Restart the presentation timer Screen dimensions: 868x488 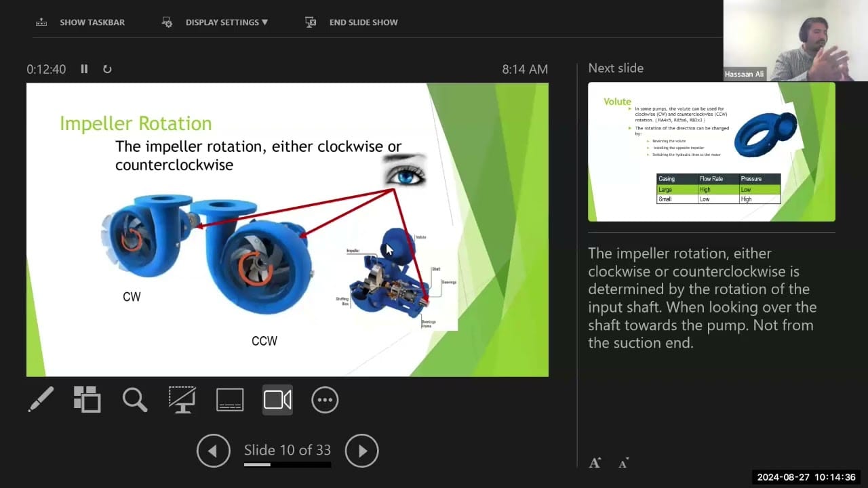(x=107, y=69)
